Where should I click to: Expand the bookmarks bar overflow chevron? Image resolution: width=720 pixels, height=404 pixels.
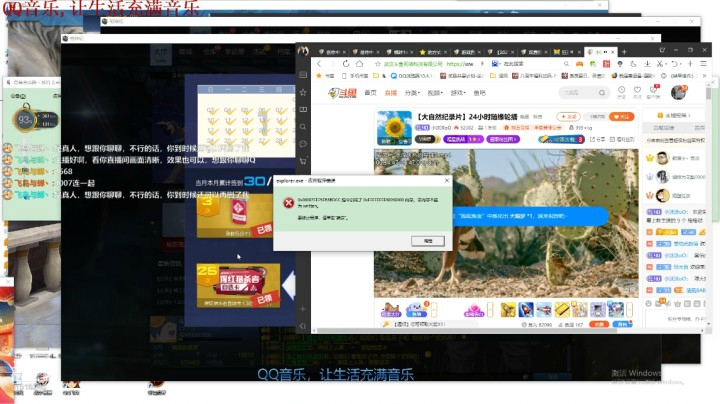pyautogui.click(x=705, y=76)
